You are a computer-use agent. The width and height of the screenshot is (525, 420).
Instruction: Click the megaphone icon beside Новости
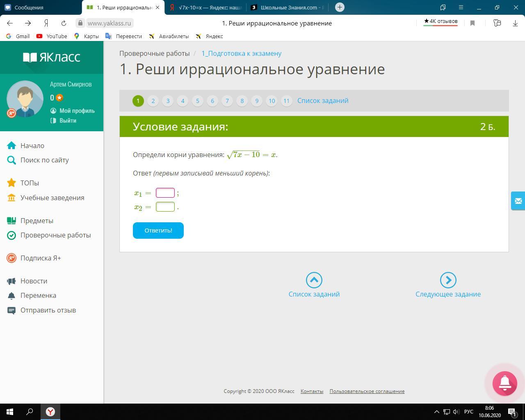pyautogui.click(x=11, y=281)
